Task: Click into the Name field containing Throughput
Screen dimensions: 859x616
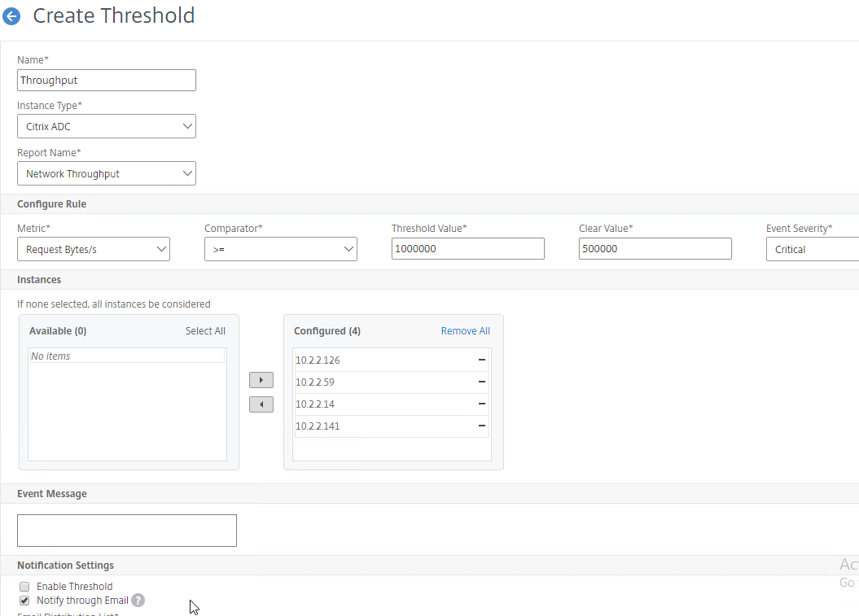Action: point(106,80)
